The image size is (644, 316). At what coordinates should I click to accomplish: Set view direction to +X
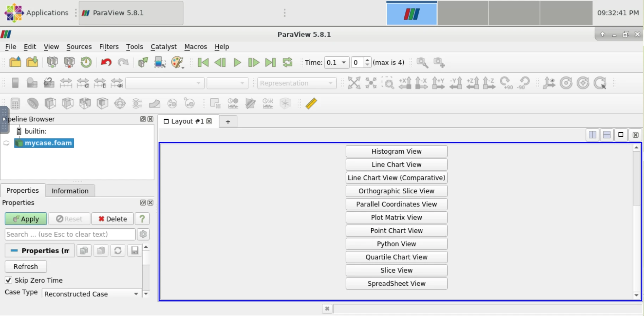[405, 83]
